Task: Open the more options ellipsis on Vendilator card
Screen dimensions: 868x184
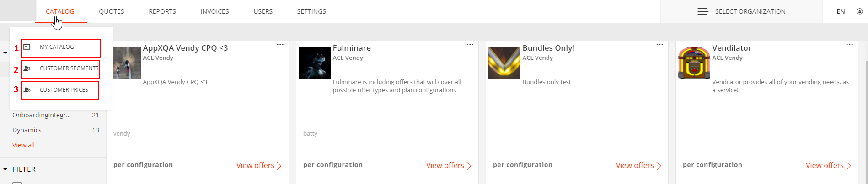Action: pos(849,45)
